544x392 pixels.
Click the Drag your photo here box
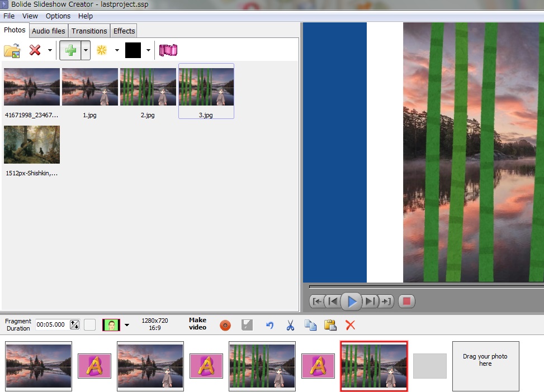(x=486, y=366)
